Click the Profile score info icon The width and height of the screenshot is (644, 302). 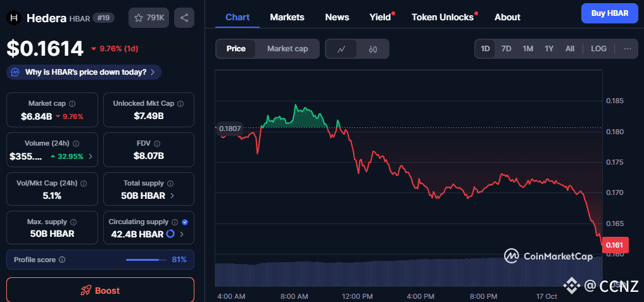61,260
